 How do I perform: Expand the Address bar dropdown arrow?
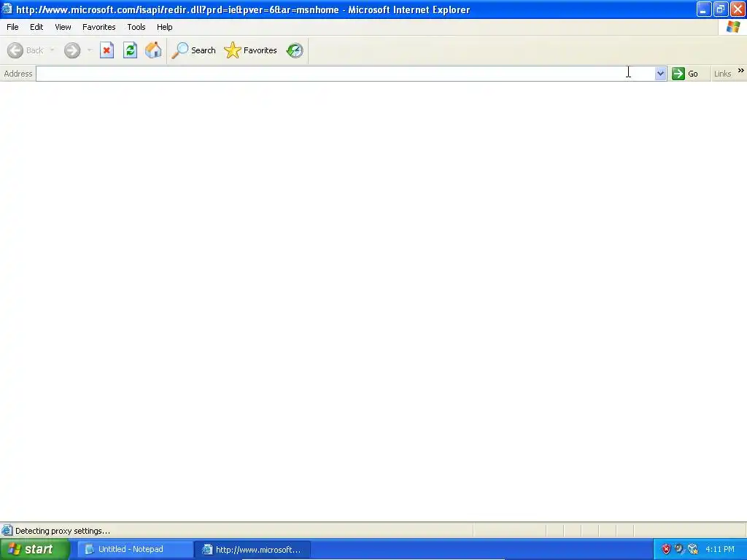click(x=660, y=74)
